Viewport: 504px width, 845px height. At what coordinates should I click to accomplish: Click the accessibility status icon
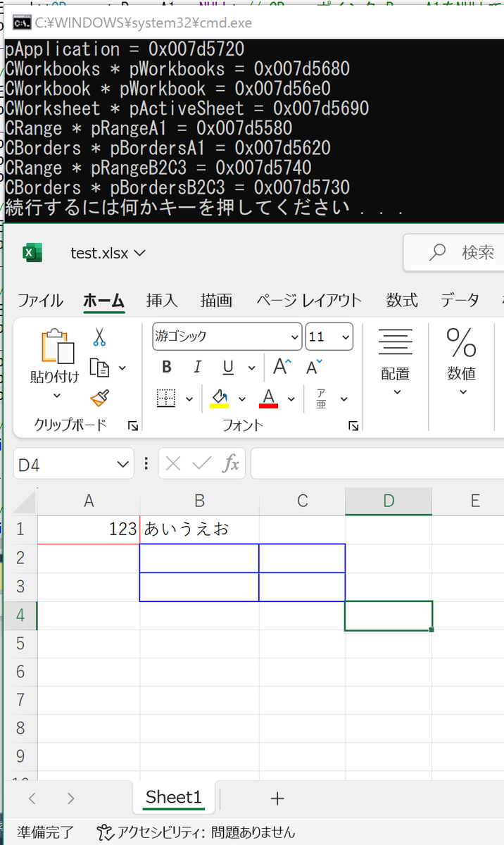click(105, 832)
